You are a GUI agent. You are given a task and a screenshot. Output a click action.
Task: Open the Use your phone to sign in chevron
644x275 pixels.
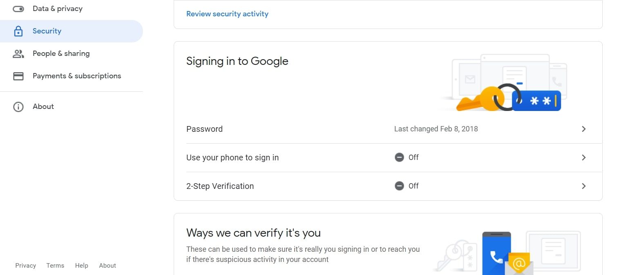(584, 157)
